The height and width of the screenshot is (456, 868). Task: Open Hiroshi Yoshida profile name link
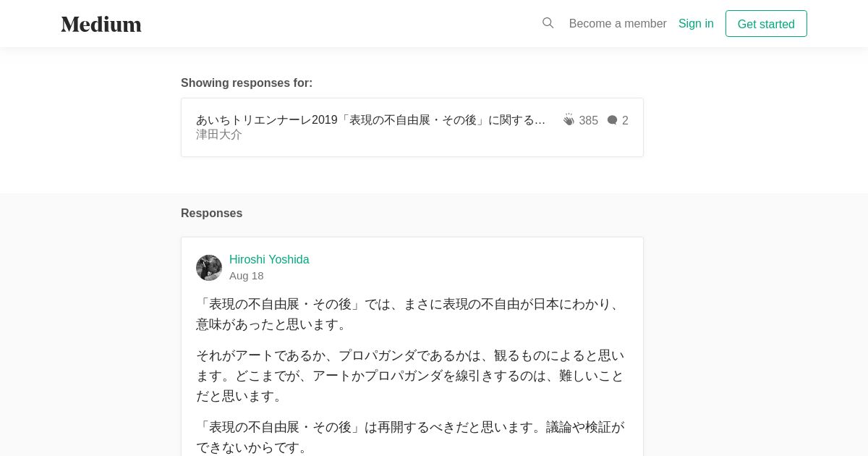click(269, 260)
